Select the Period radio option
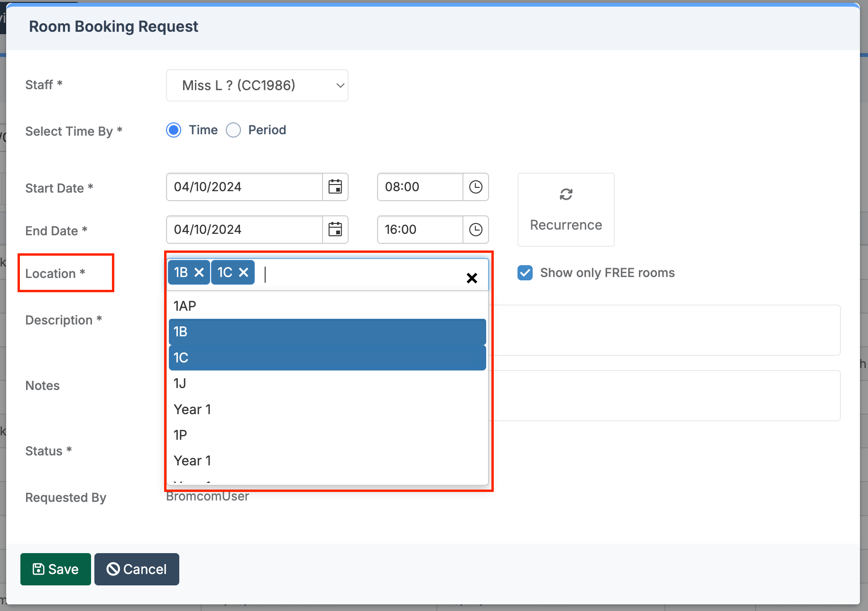The height and width of the screenshot is (611, 868). click(233, 130)
